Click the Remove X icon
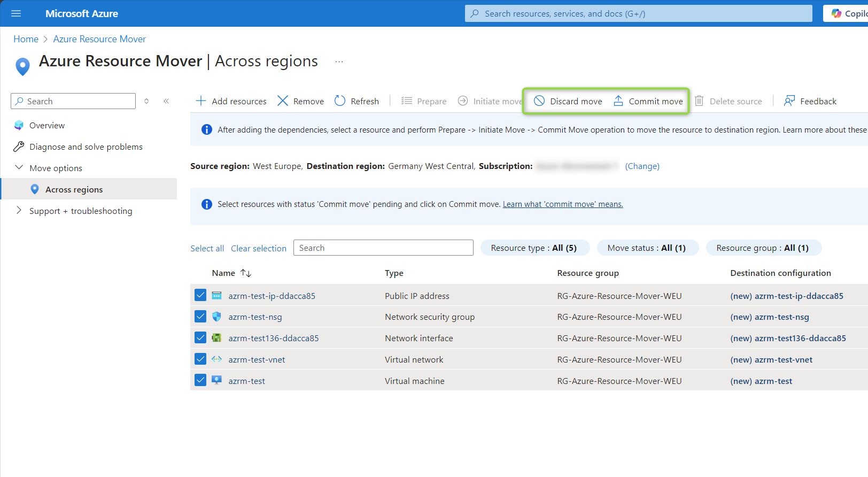 283,101
